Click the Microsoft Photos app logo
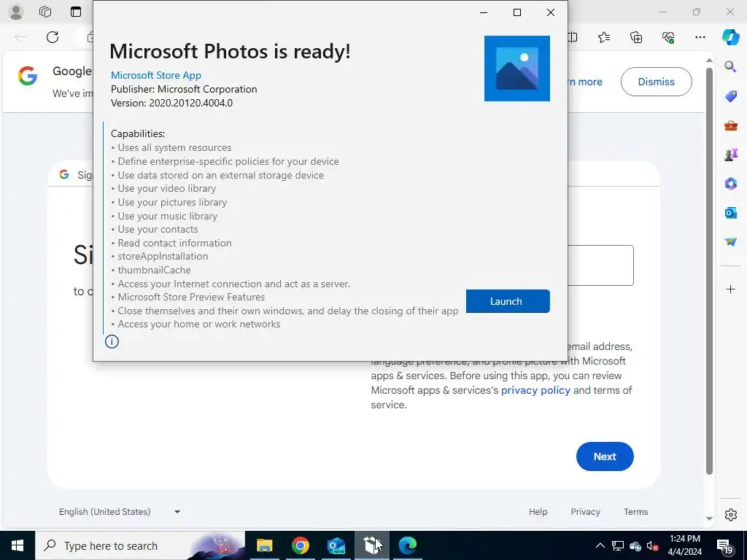Image resolution: width=747 pixels, height=560 pixels. click(517, 69)
